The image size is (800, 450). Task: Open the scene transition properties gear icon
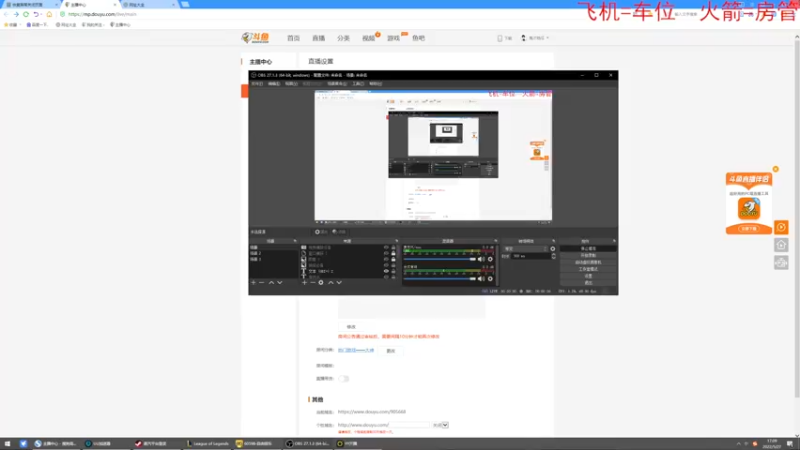coord(553,249)
